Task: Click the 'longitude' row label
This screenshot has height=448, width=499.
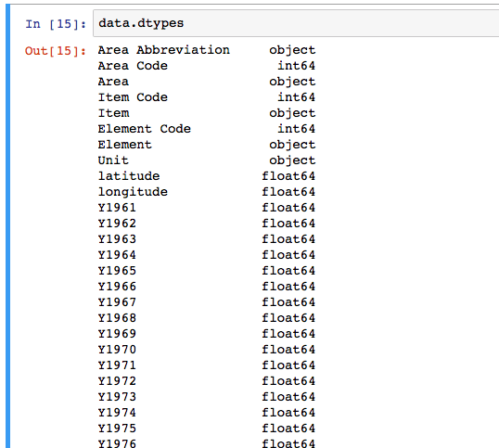Action: [133, 192]
